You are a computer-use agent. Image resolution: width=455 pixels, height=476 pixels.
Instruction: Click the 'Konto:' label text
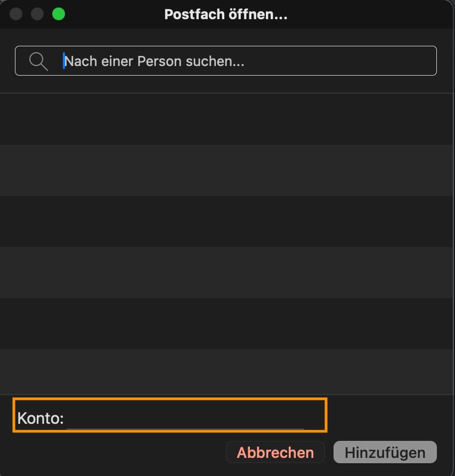[40, 418]
